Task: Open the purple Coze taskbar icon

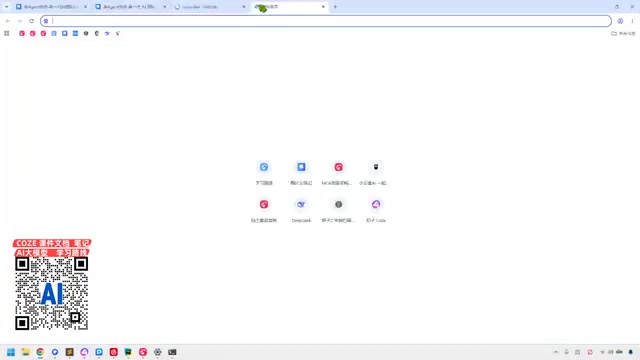Action: click(x=84, y=352)
